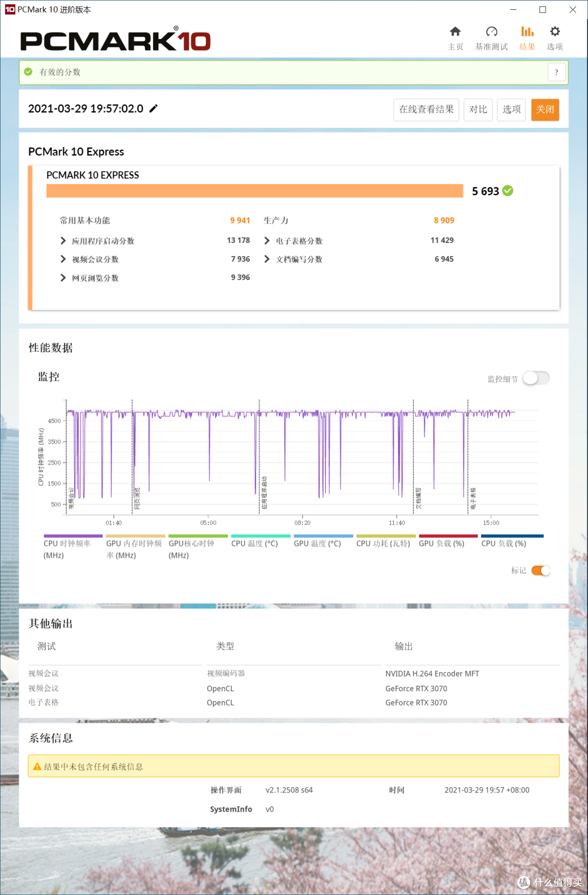588x895 pixels.
Task: Click the 应用程序启动 marker on the chart
Action: (x=265, y=492)
